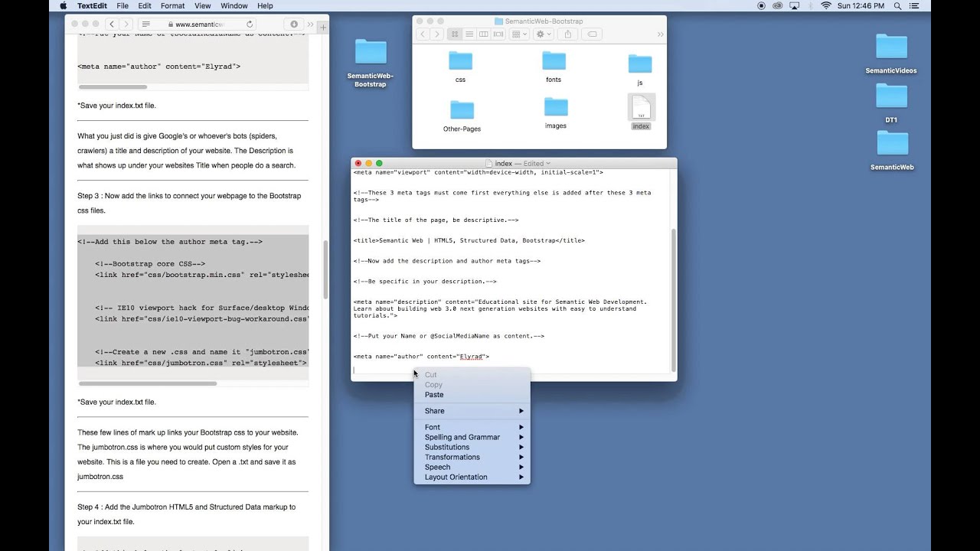This screenshot has width=980, height=551.
Task: Click horizontal scrollbar under author meta code
Action: click(x=113, y=86)
